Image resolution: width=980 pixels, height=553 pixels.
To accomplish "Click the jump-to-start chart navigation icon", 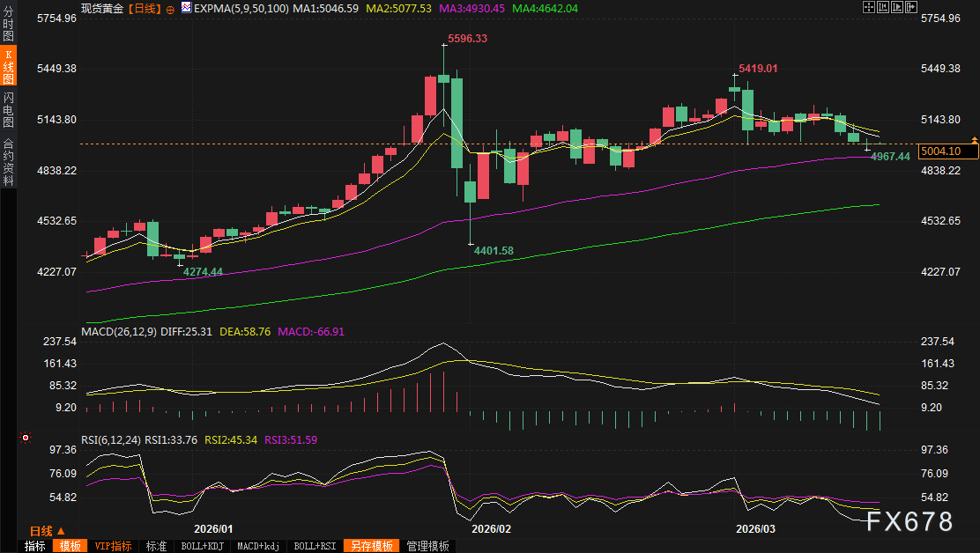I will point(881,7).
